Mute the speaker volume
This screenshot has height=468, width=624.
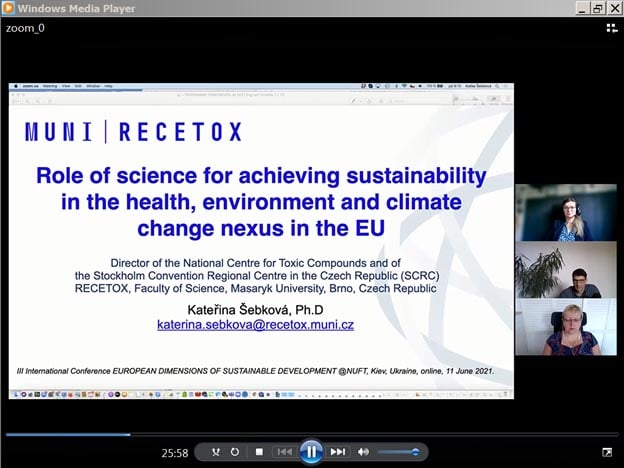[x=363, y=452]
